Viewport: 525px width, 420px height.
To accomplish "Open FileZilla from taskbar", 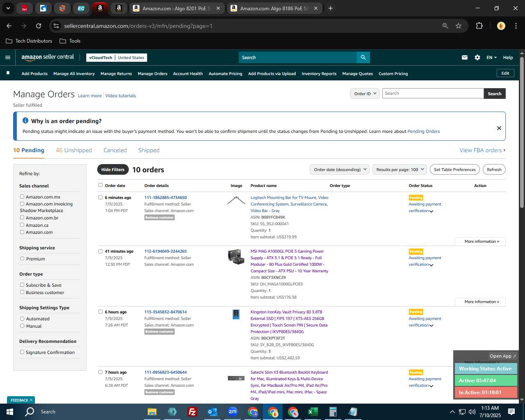I will coord(192,412).
